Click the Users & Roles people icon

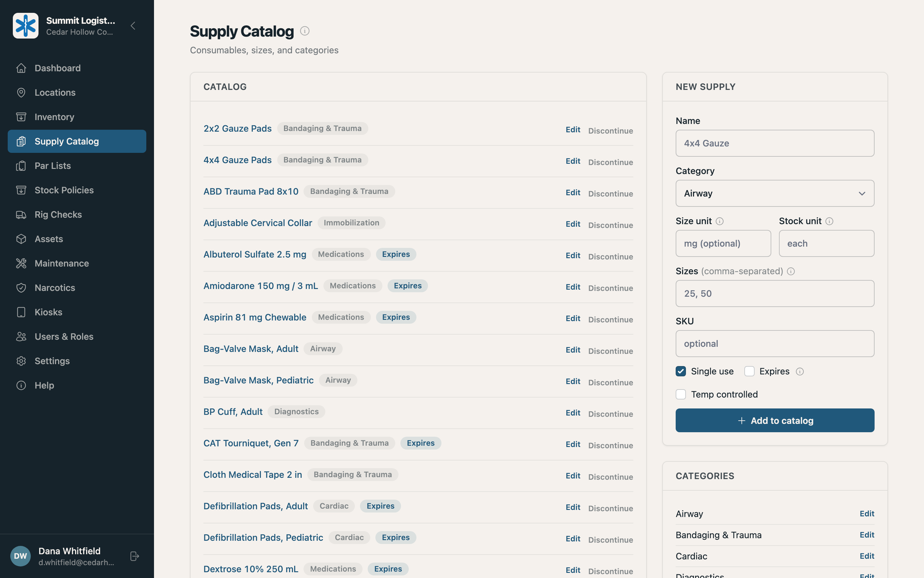tap(21, 337)
